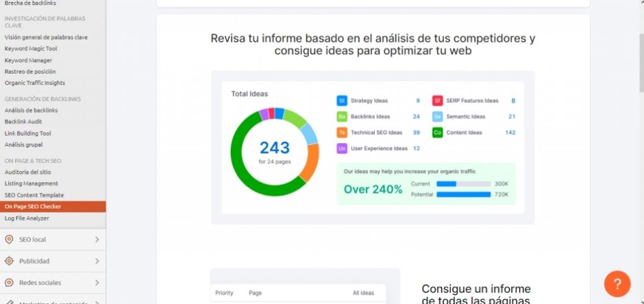This screenshot has height=304, width=644.
Task: Open Brecha de backlinks in sidebar
Action: tap(30, 3)
